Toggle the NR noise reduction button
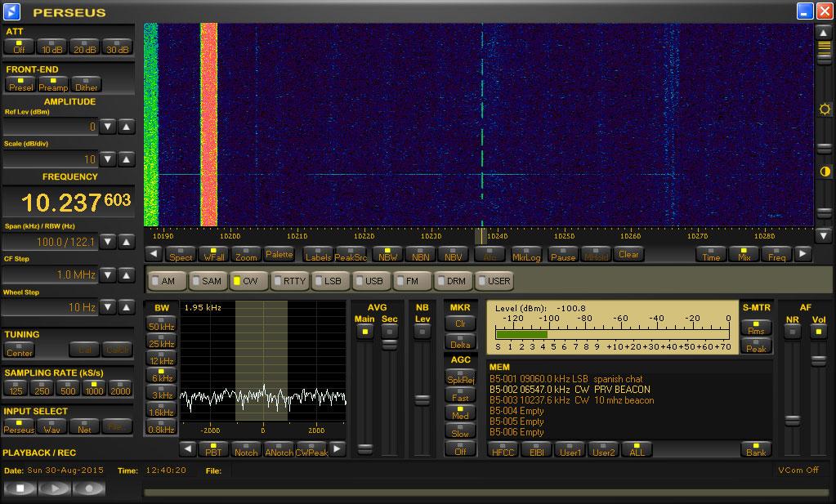The width and height of the screenshot is (836, 504). pos(793,332)
